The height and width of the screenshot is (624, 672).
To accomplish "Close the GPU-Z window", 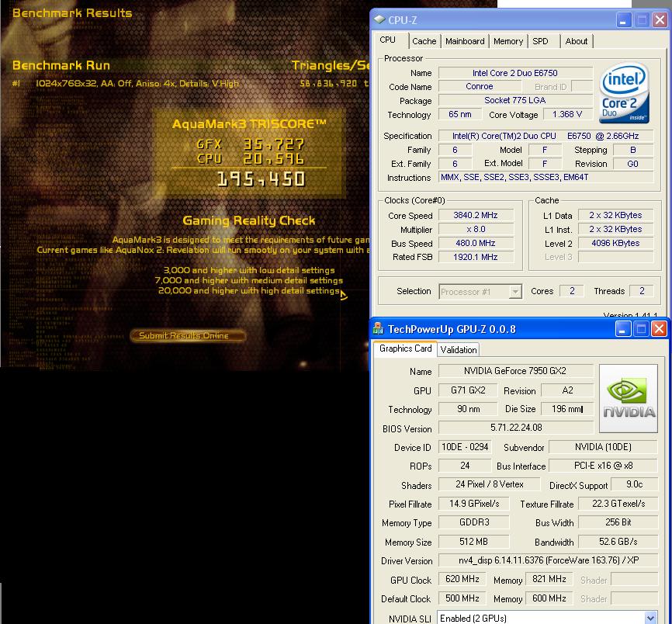I will [x=659, y=329].
